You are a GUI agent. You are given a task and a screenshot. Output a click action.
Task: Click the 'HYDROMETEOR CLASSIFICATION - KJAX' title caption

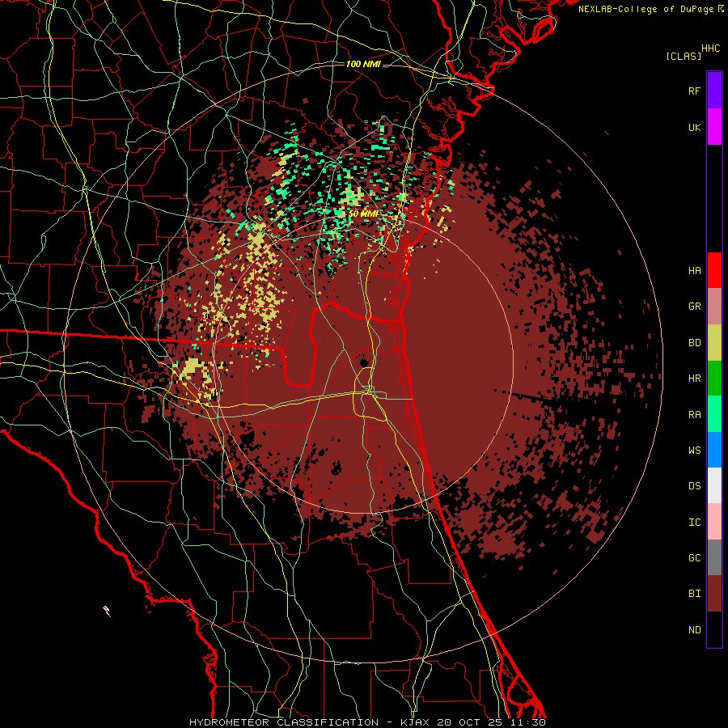tap(309, 722)
